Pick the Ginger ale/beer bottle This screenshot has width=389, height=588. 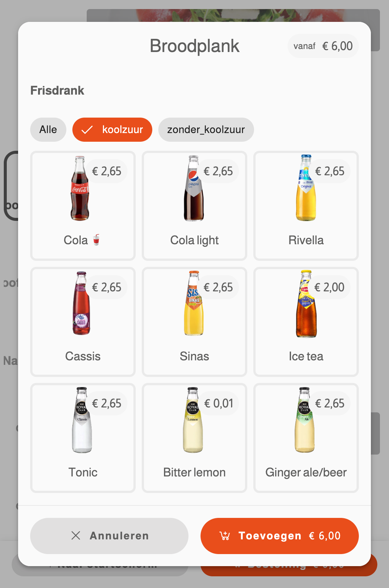[304, 420]
